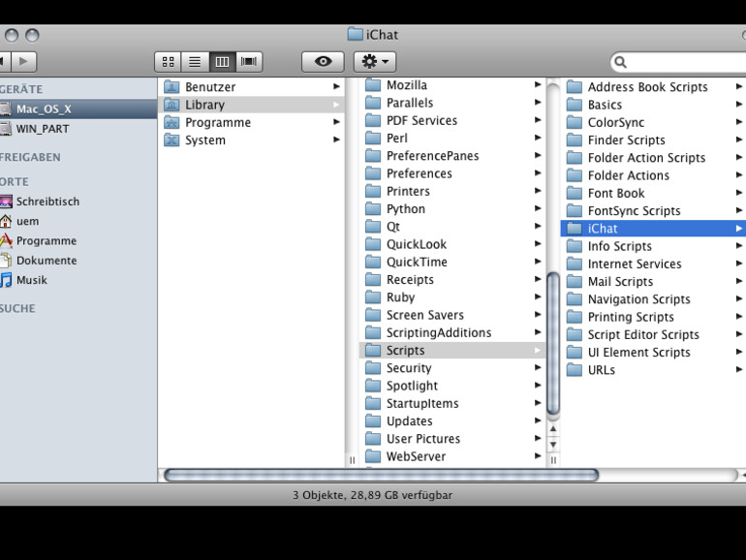Expand Updates via its arrow

click(x=538, y=420)
